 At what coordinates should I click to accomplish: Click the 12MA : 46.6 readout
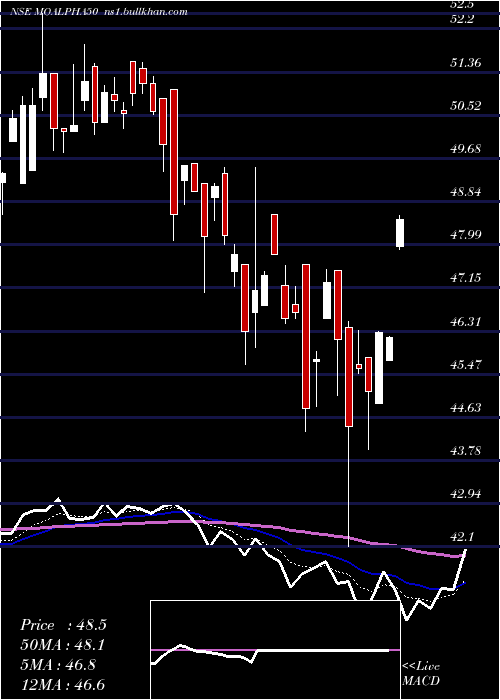[x=62, y=684]
